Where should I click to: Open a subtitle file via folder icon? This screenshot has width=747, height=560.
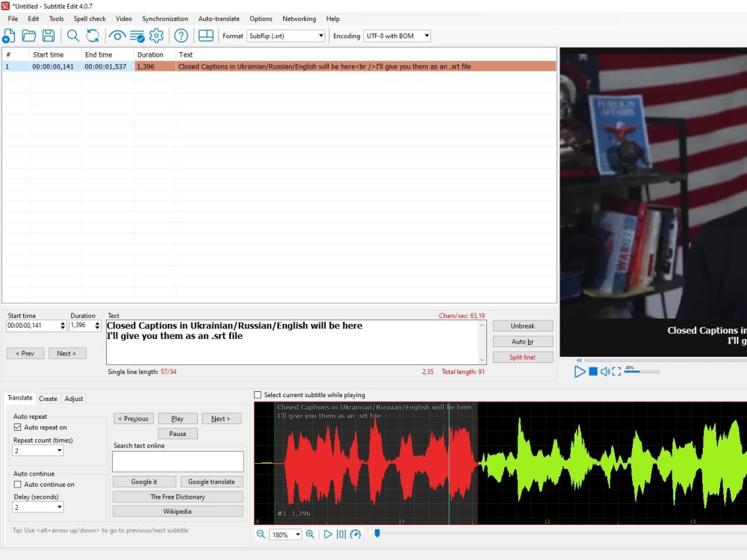click(x=28, y=36)
